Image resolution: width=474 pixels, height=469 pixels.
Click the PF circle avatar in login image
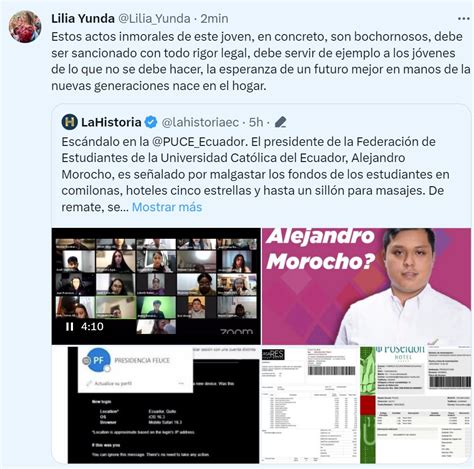click(x=98, y=360)
